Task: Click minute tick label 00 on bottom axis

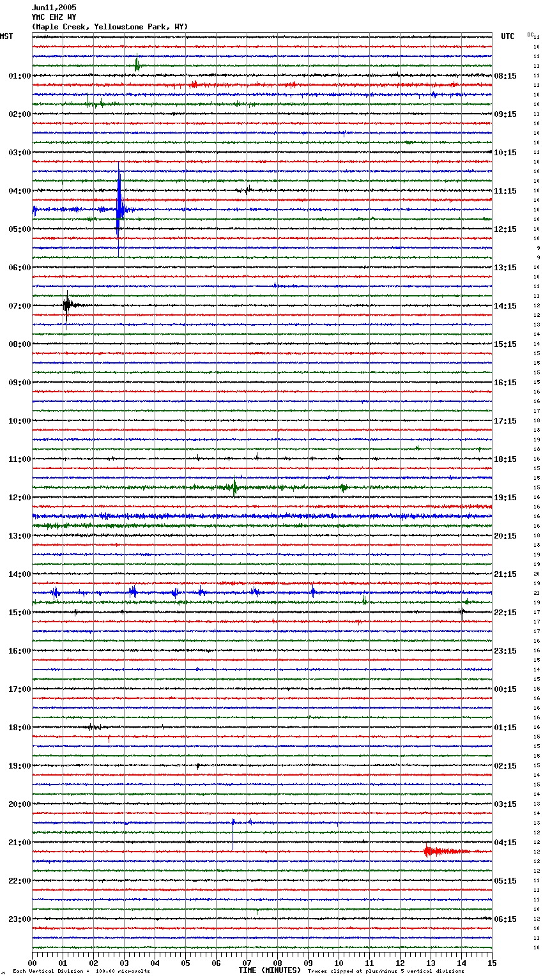Action: tap(33, 962)
